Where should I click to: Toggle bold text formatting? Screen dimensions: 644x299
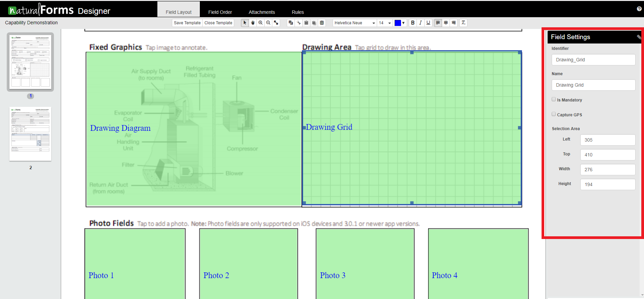[413, 23]
